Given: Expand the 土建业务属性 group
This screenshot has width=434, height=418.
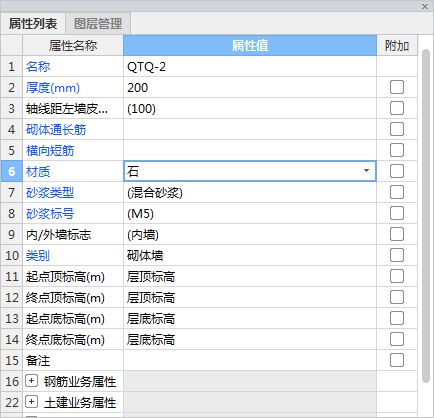Looking at the screenshot, I should click(31, 402).
